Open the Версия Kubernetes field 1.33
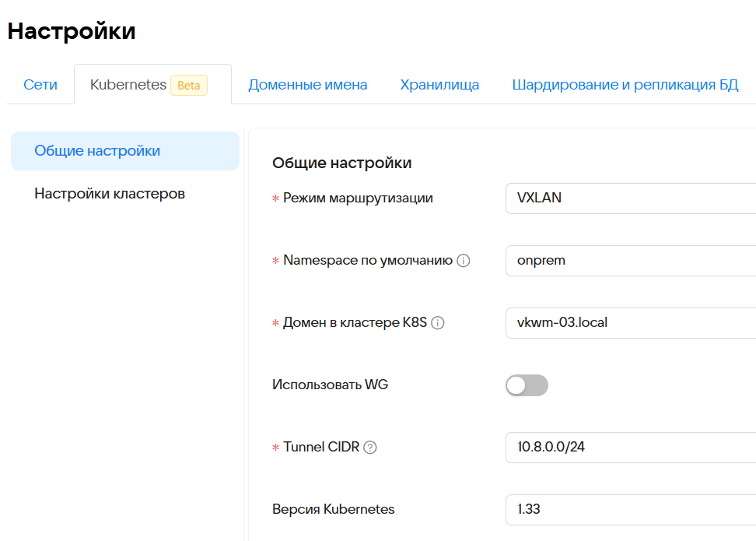Viewport: 756px width, 541px height. (631, 510)
